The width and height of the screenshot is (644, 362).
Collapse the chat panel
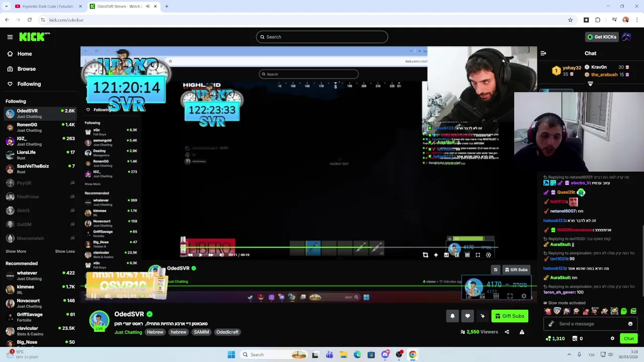pos(543,53)
